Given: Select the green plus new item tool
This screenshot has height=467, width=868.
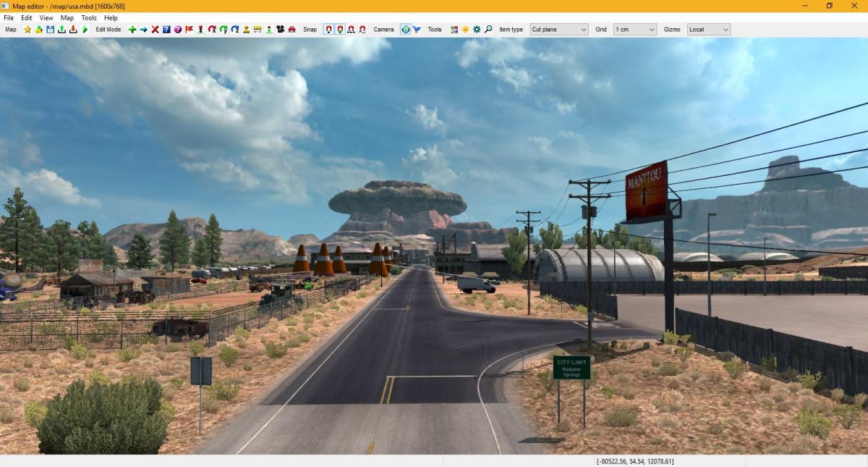Looking at the screenshot, I should click(x=132, y=30).
